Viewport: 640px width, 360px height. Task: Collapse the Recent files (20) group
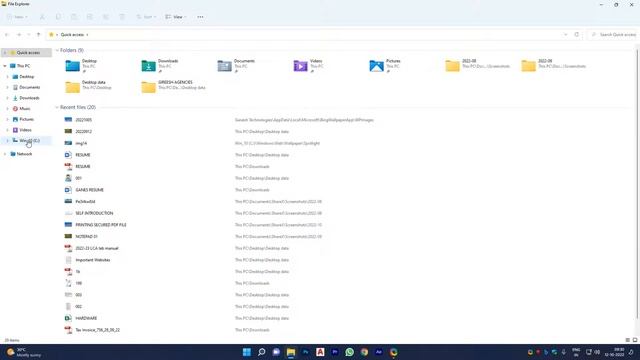pos(57,107)
